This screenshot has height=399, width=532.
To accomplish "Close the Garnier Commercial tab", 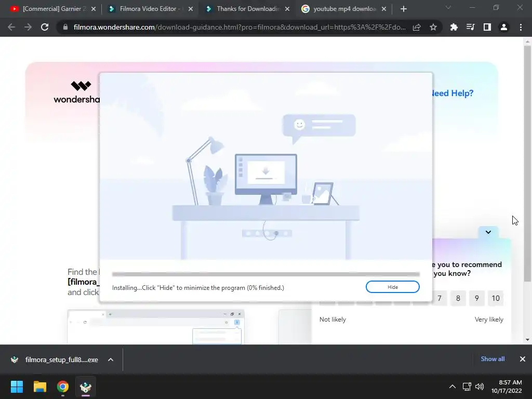I will coord(94,9).
